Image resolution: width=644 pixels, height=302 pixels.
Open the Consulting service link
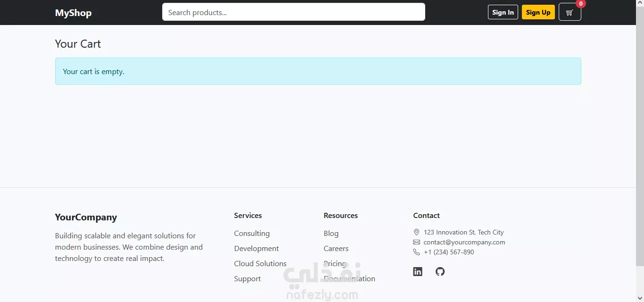coord(252,234)
